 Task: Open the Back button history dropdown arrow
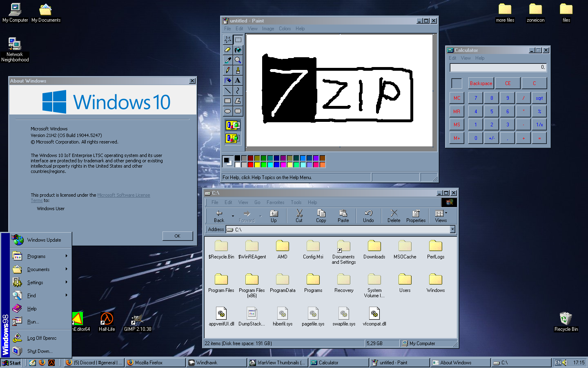click(233, 216)
